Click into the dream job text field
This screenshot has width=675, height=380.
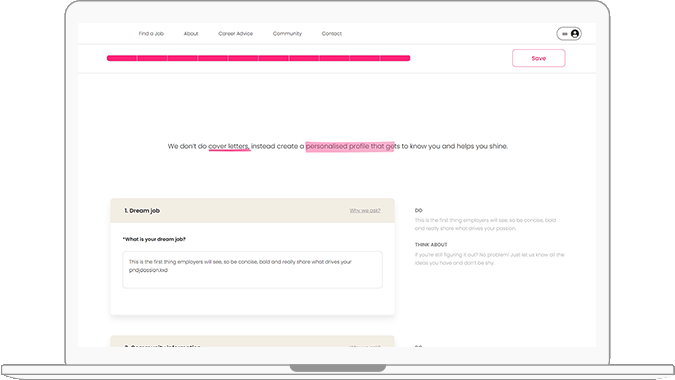[252, 270]
